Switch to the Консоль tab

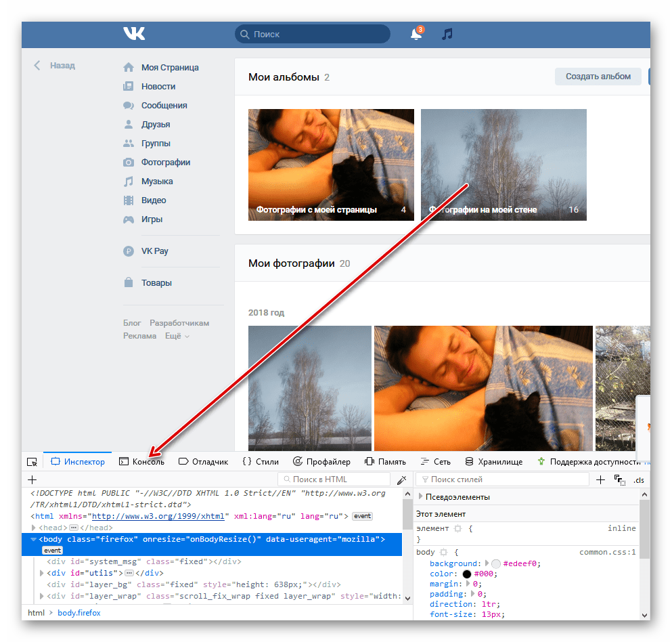[x=141, y=462]
